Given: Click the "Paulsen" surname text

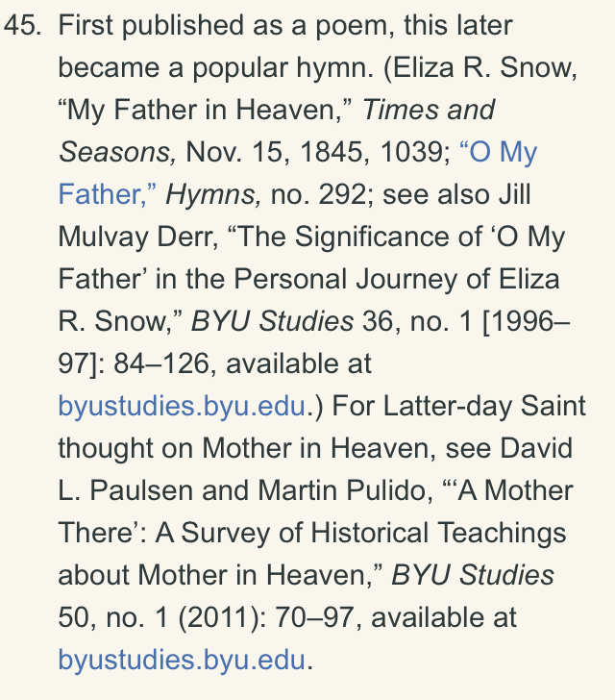Looking at the screenshot, I should (x=141, y=490).
